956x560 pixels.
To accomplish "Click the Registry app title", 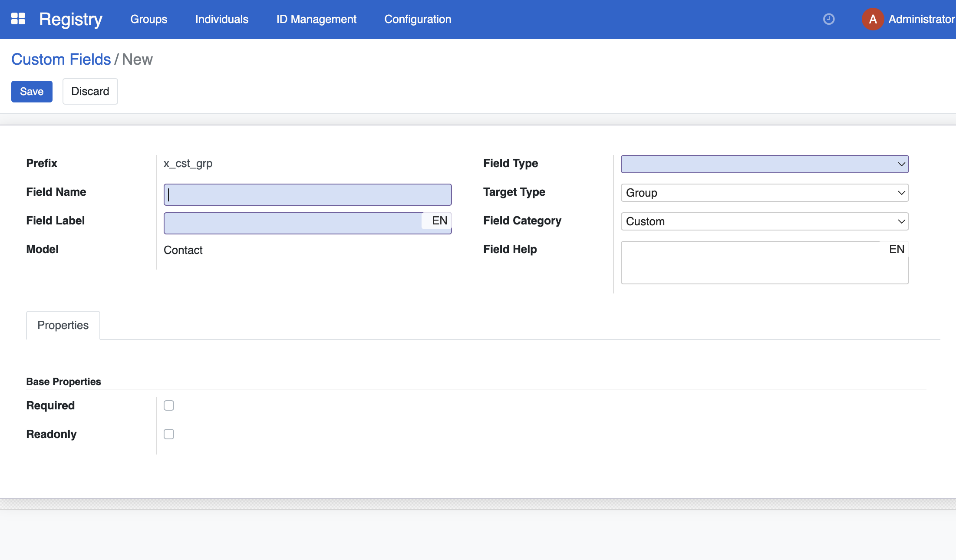I will tap(71, 19).
